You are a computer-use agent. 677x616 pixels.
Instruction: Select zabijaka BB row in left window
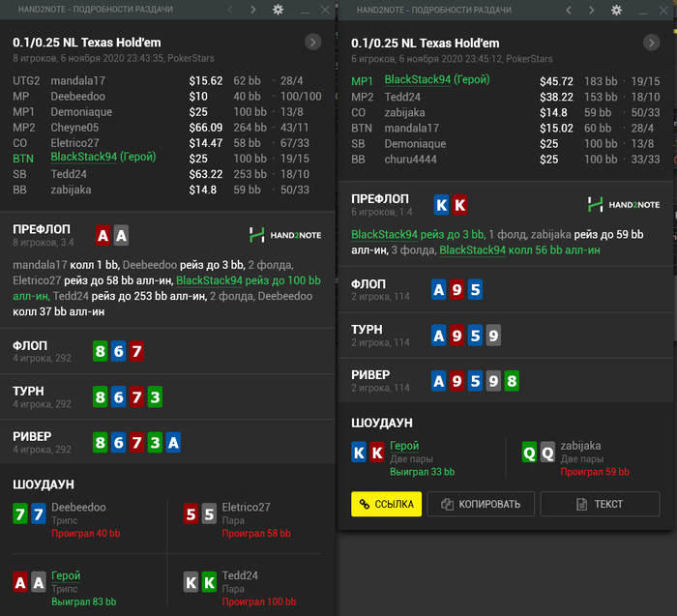coord(167,190)
